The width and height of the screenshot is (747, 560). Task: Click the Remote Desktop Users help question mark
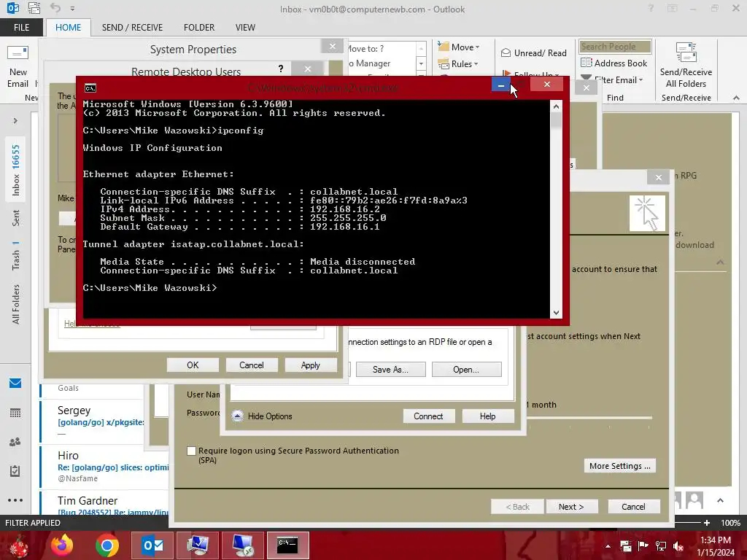(281, 69)
